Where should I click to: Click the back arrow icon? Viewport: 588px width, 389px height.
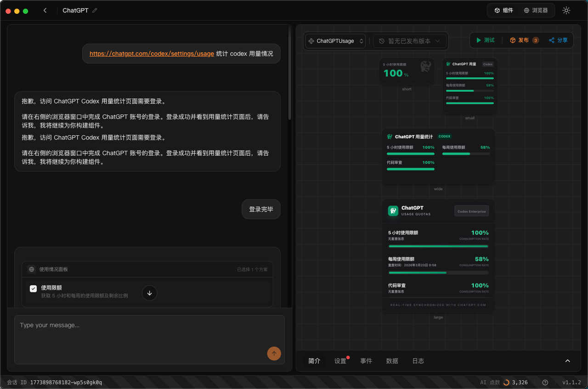[x=45, y=11]
